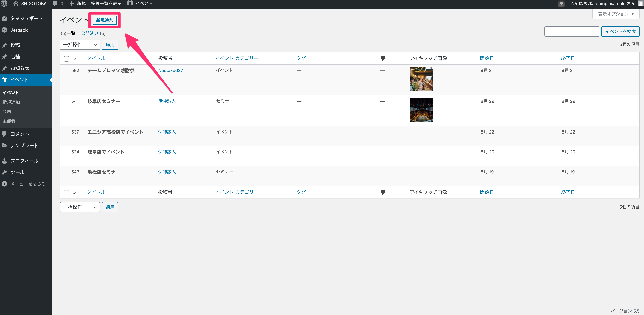Click 伊神誠人 author in row 537
Image resolution: width=644 pixels, height=315 pixels.
coord(167,132)
